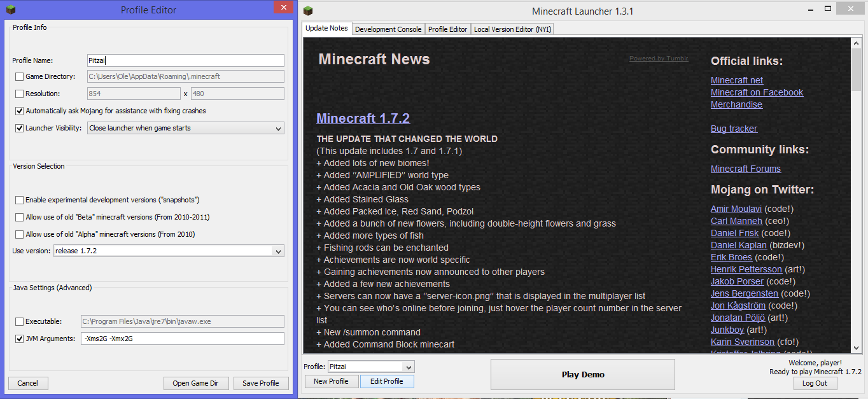868x399 pixels.
Task: Click the Java Executable path field
Action: click(182, 322)
